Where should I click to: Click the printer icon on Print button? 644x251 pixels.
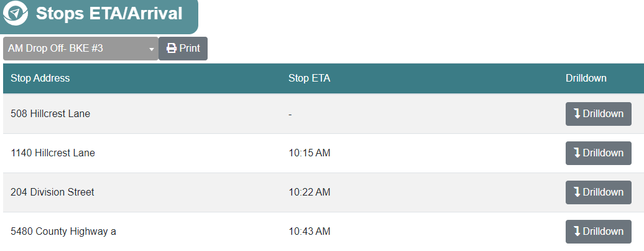coord(172,49)
